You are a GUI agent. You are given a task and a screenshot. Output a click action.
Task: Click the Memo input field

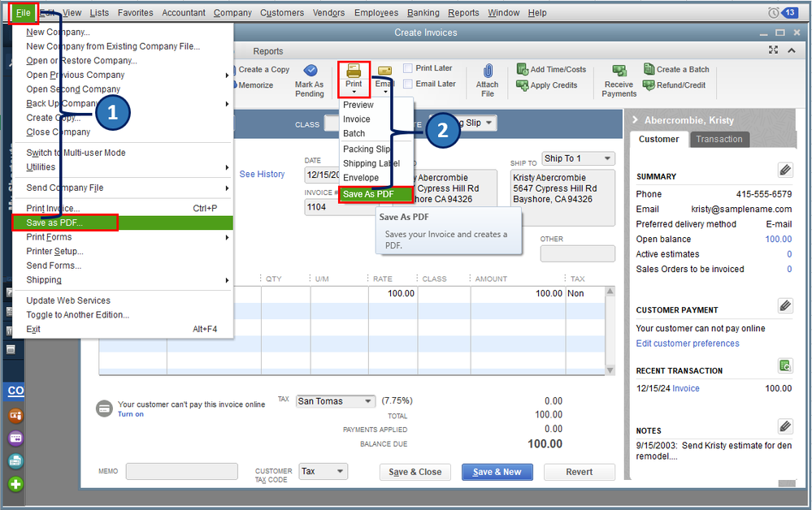click(182, 471)
